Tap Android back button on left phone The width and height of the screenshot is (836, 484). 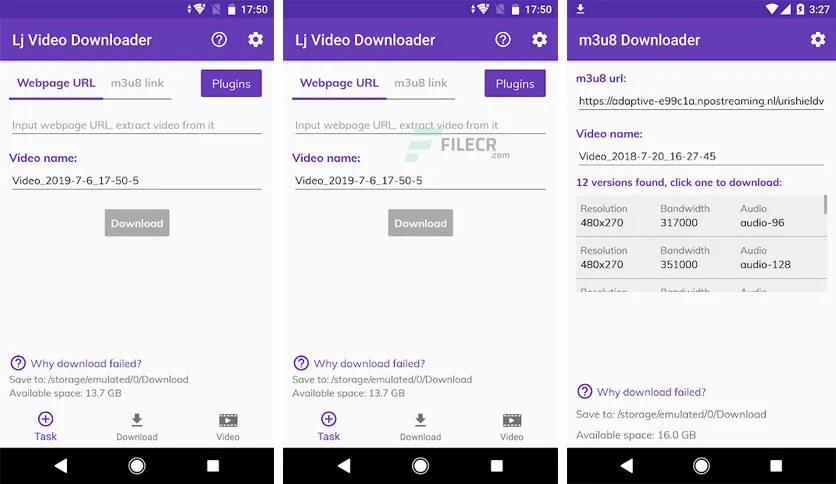pos(61,466)
